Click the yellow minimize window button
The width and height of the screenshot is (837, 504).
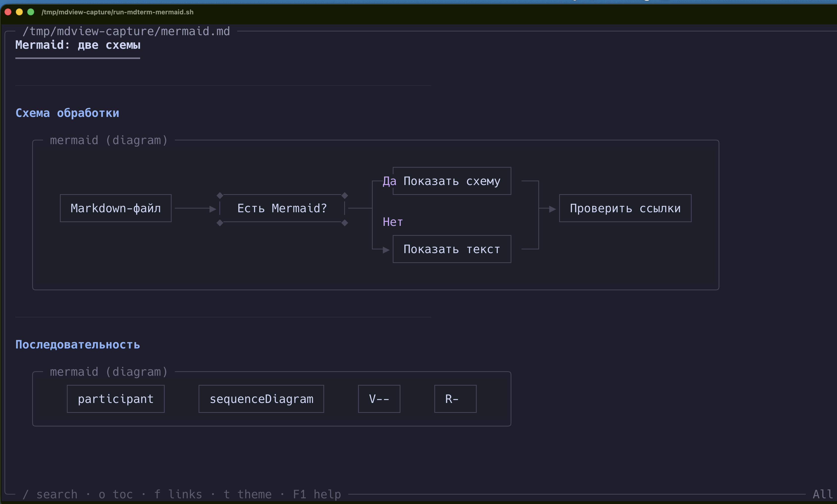point(19,12)
